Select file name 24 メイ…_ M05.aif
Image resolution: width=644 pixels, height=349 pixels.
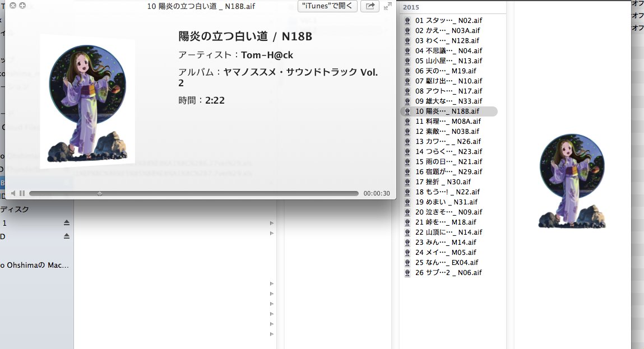(x=446, y=253)
